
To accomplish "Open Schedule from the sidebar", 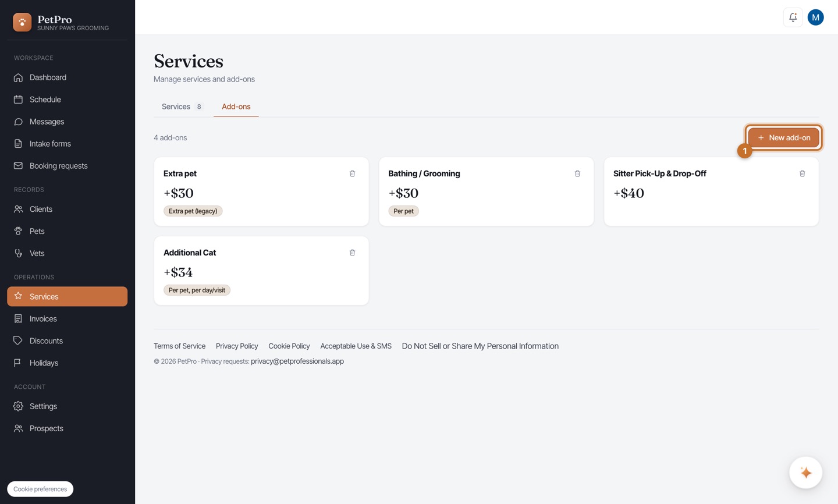I will pyautogui.click(x=67, y=100).
